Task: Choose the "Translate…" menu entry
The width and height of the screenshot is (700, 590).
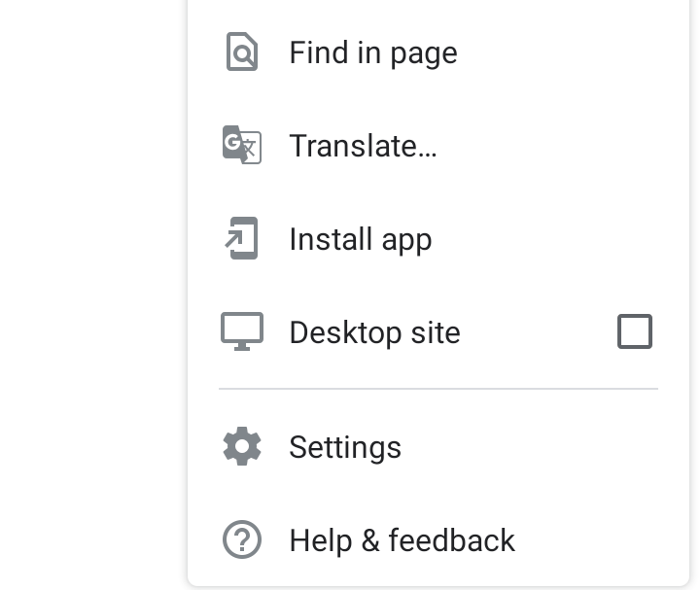Action: tap(363, 146)
